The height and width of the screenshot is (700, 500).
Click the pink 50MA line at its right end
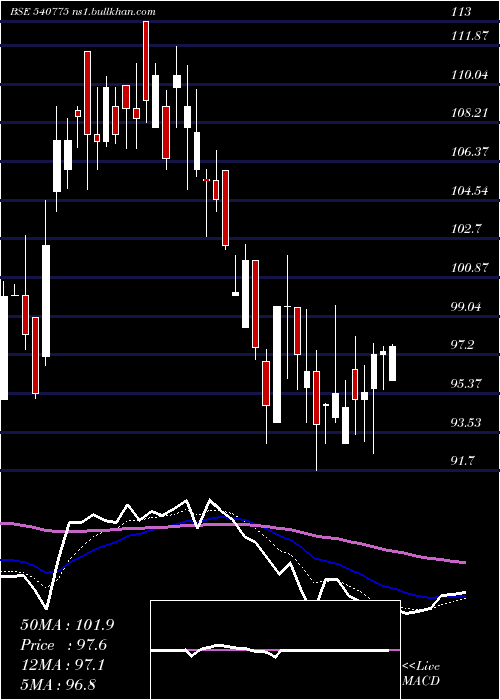pos(463,562)
